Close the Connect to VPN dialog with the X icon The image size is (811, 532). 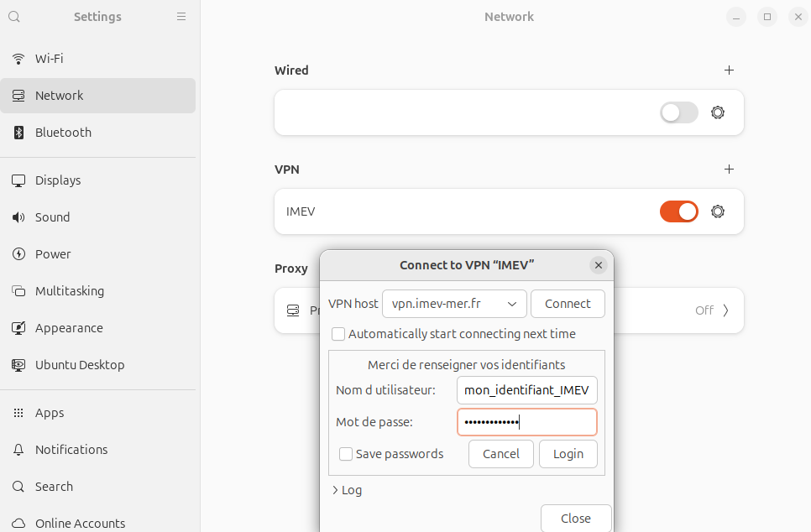[x=598, y=265]
